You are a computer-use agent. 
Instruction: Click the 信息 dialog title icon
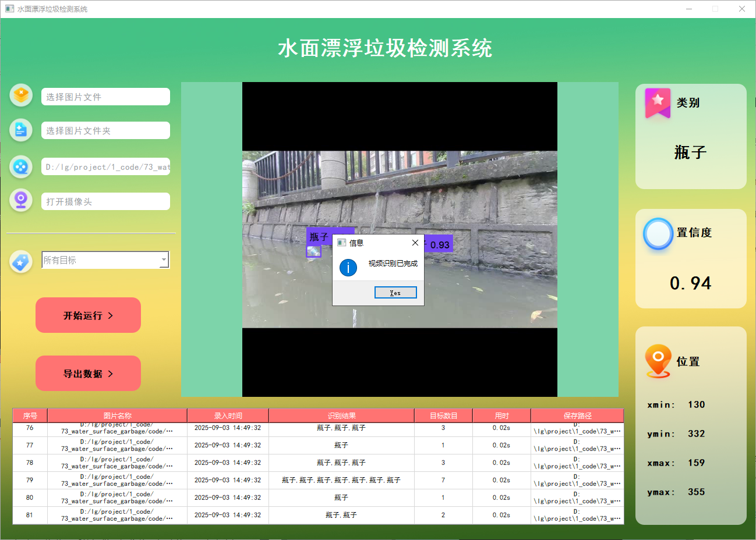(342, 243)
